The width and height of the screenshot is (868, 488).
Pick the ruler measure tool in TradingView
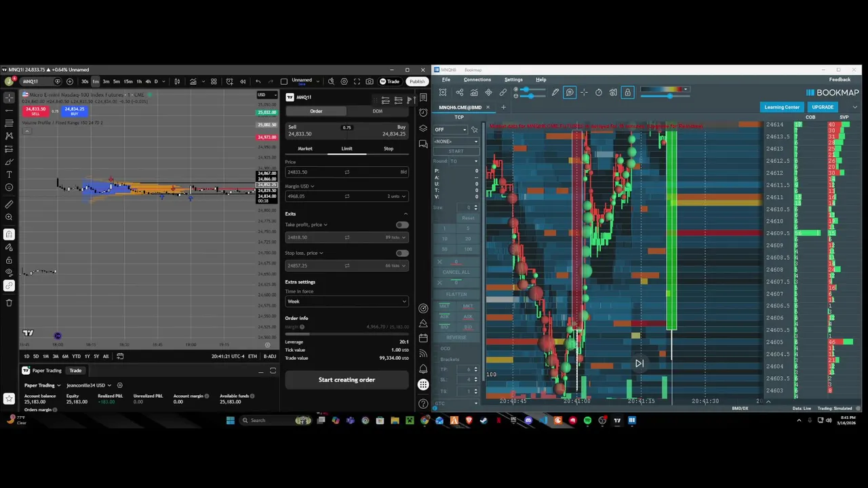coord(9,204)
